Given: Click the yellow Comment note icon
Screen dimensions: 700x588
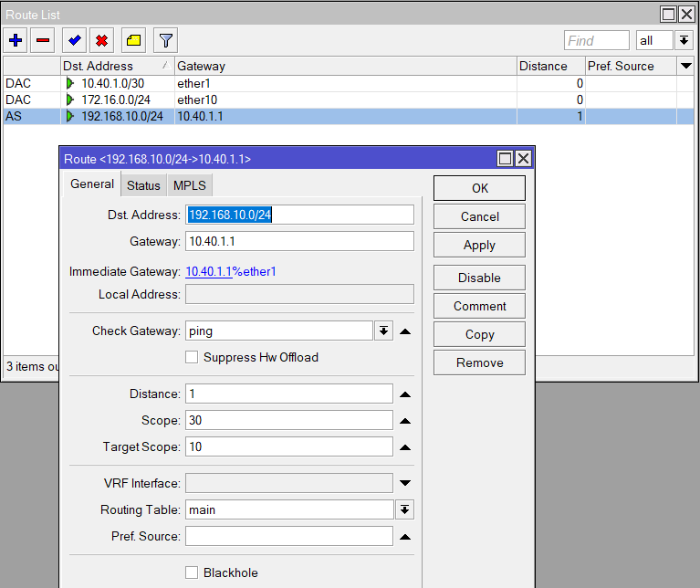Looking at the screenshot, I should pos(133,40).
